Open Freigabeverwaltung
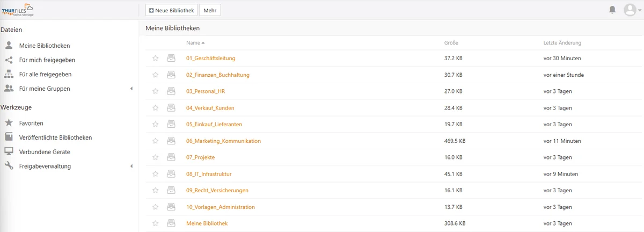The image size is (644, 232). tap(45, 166)
